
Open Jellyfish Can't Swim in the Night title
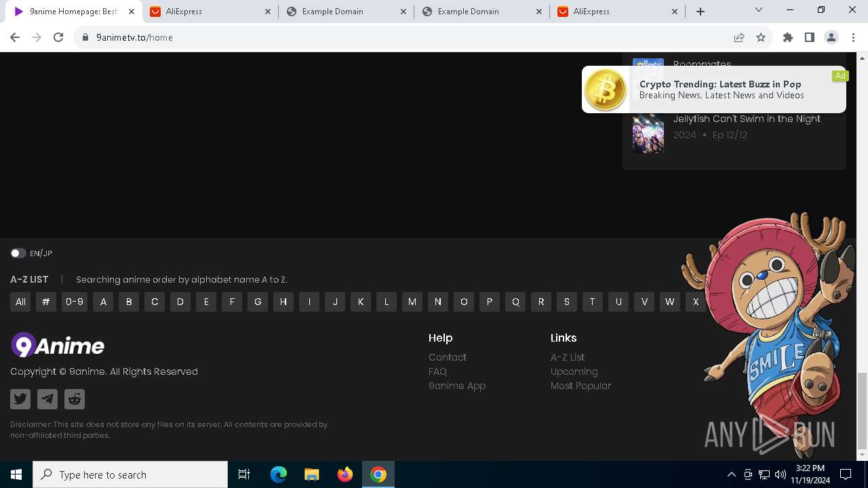point(747,119)
